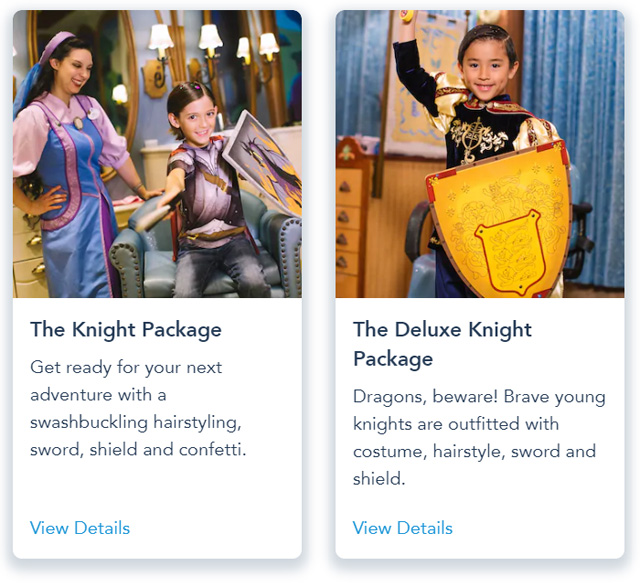Viewport: 640px width, 587px height.
Task: Click the gray dragon shield in Knight photo
Action: (x=263, y=163)
